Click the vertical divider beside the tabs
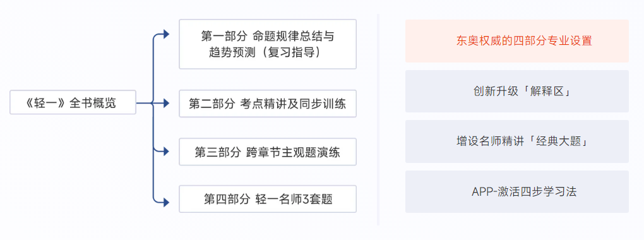Image resolution: width=644 pixels, height=240 pixels. click(x=378, y=119)
